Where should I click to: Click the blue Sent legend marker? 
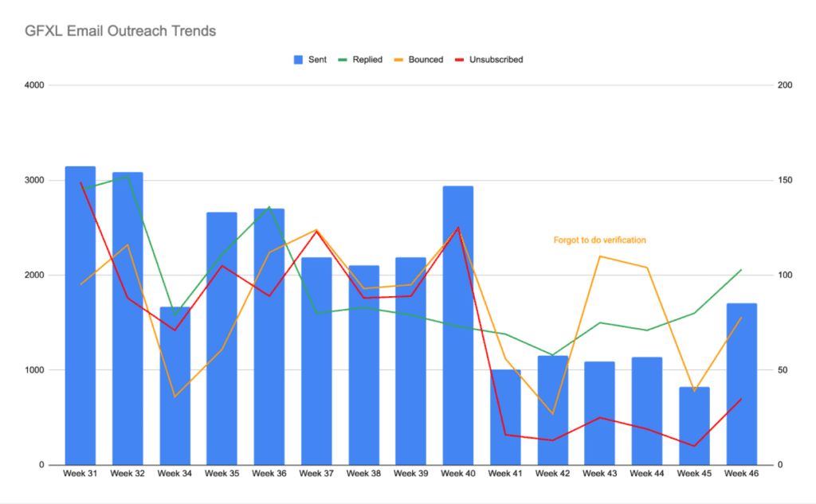298,59
